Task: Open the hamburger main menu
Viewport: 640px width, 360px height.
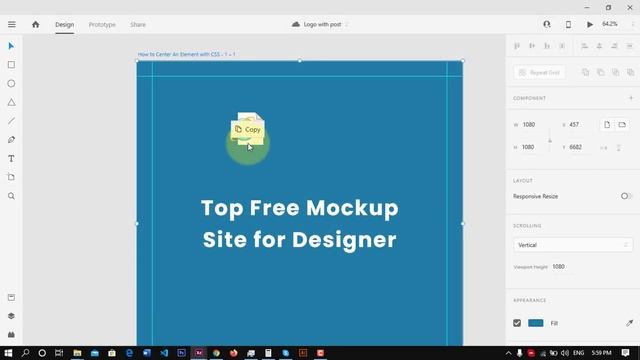Action: pyautogui.click(x=12, y=24)
